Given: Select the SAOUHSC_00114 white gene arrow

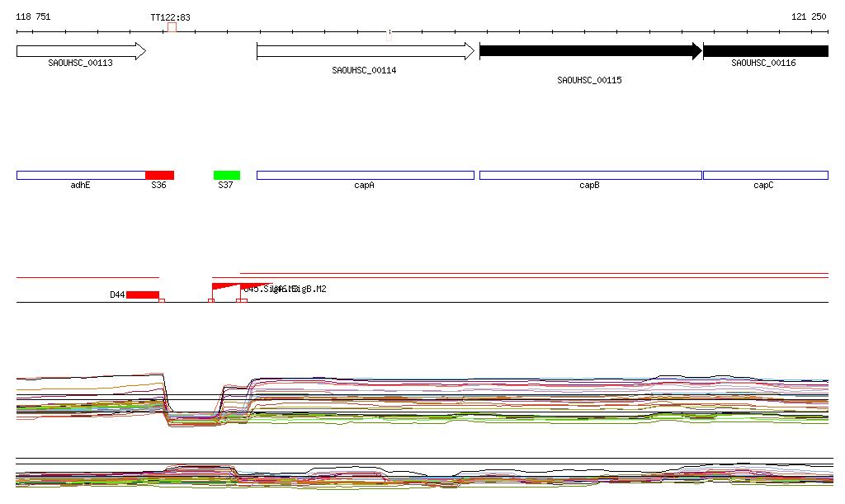Looking at the screenshot, I should (x=365, y=51).
